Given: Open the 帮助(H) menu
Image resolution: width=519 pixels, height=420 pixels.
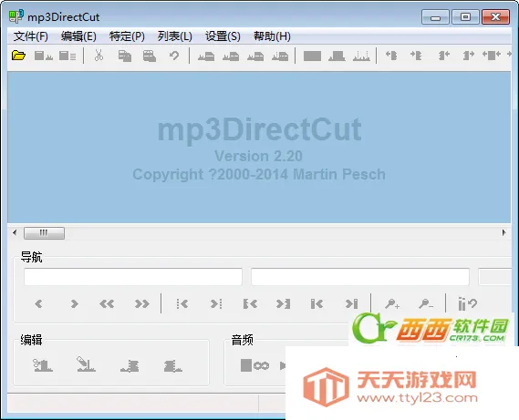Looking at the screenshot, I should (272, 36).
